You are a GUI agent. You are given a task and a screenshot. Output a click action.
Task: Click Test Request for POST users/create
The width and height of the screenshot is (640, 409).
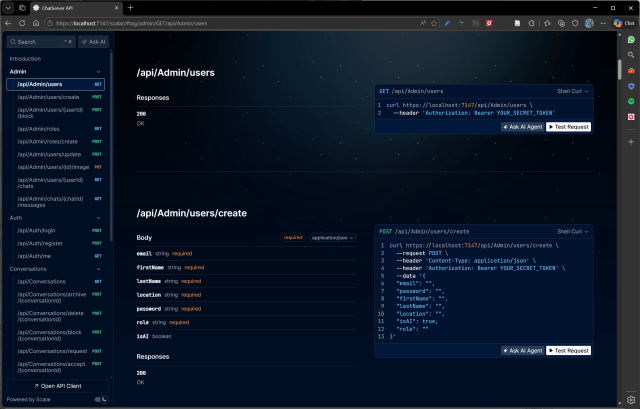(x=569, y=351)
